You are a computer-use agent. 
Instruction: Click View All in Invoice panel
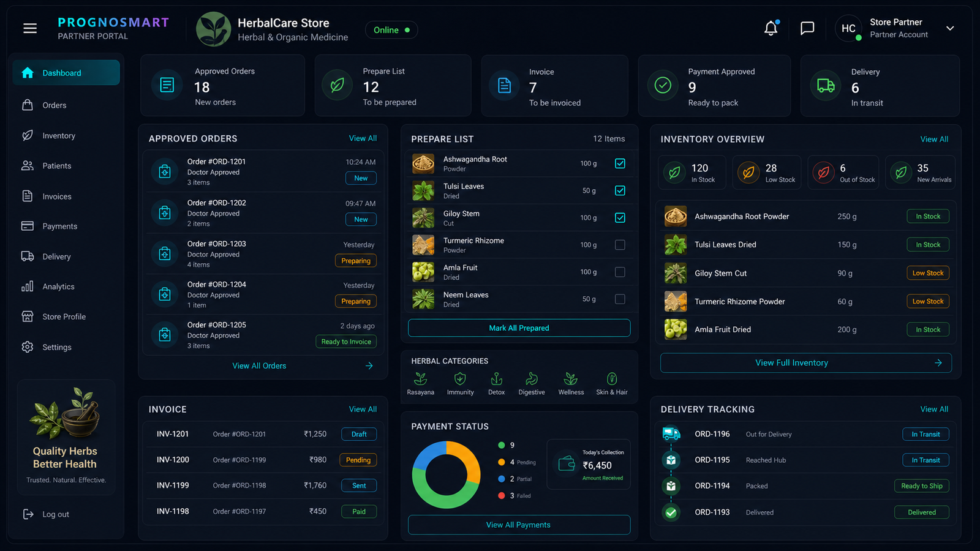pos(363,409)
